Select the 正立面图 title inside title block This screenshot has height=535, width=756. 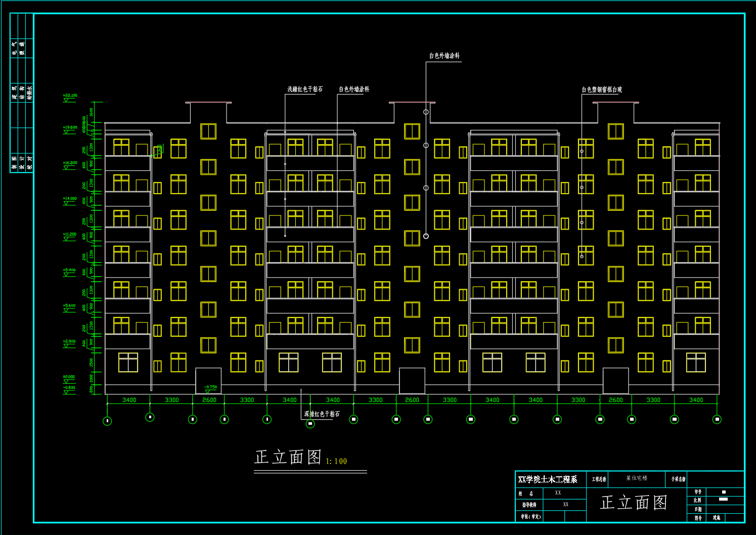[x=634, y=503]
